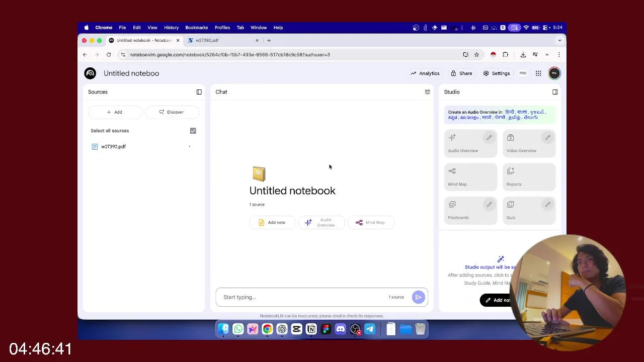Open the Profiles menu
Viewport: 644px width, 362px height.
(222, 28)
